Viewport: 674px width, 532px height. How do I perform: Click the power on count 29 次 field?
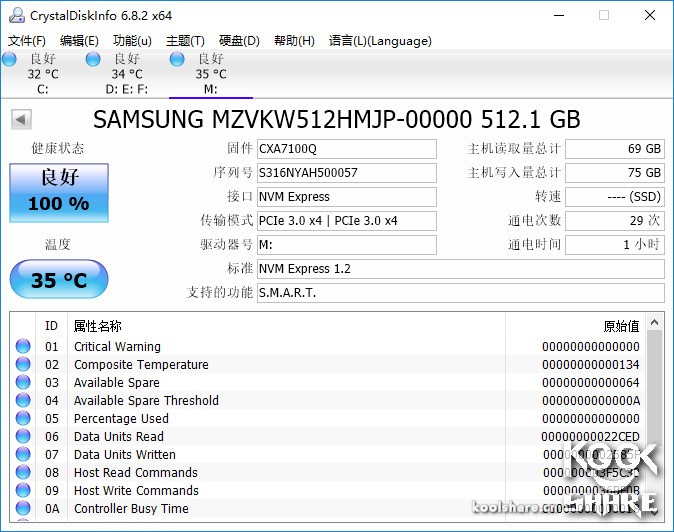point(615,221)
